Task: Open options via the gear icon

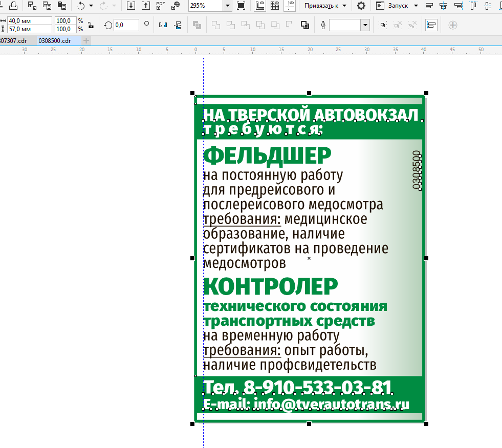Action: (361, 6)
